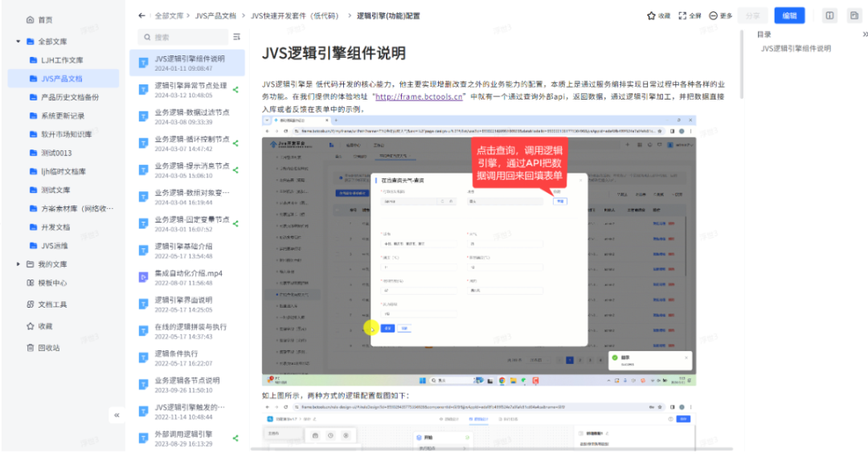
Task: Expand the 我的文库 tree node
Action: (x=18, y=264)
